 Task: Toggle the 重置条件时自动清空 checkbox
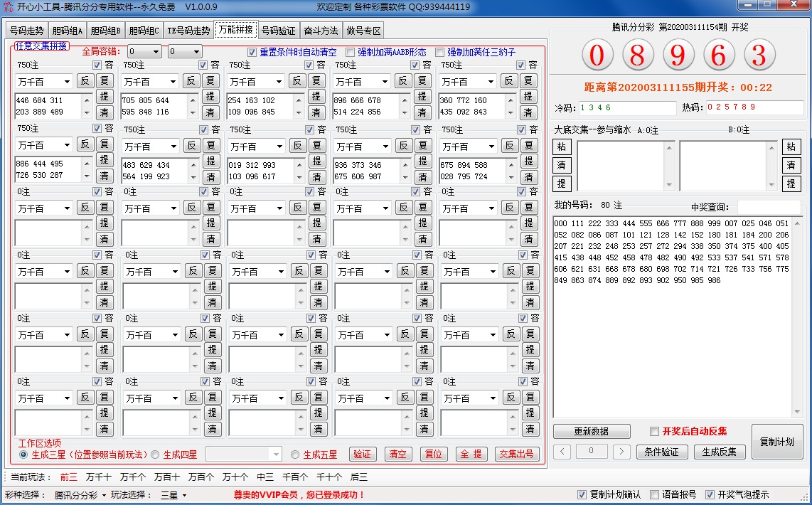point(252,52)
